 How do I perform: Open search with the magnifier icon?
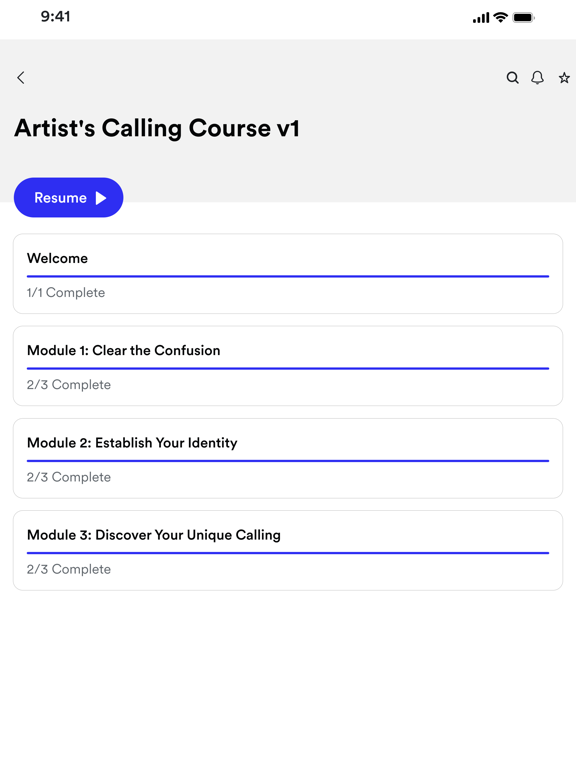[512, 77]
